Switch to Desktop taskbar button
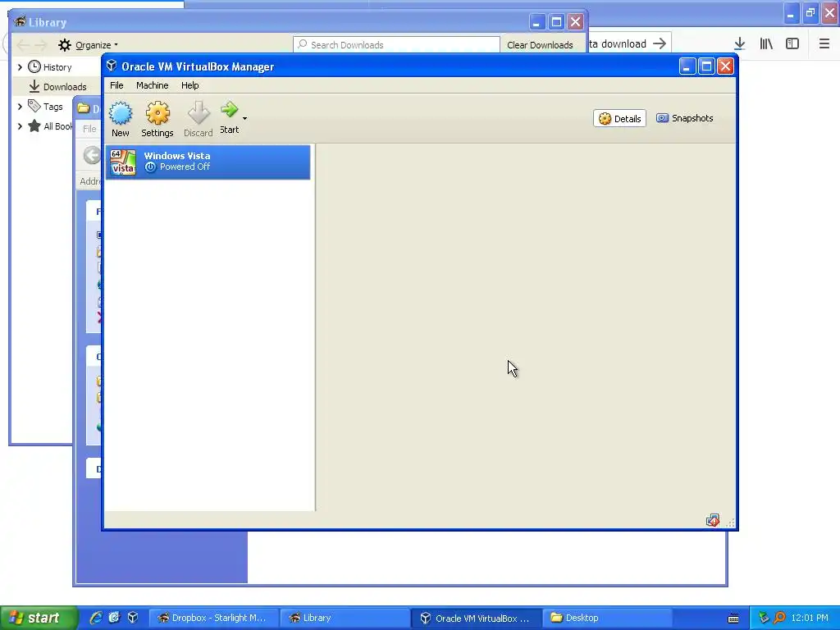840x630 pixels. click(x=609, y=618)
